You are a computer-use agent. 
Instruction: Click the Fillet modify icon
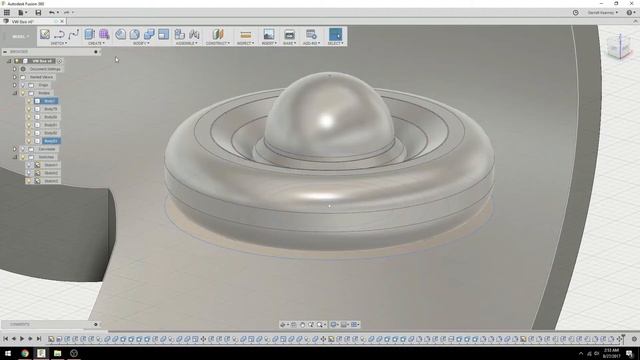(134, 34)
